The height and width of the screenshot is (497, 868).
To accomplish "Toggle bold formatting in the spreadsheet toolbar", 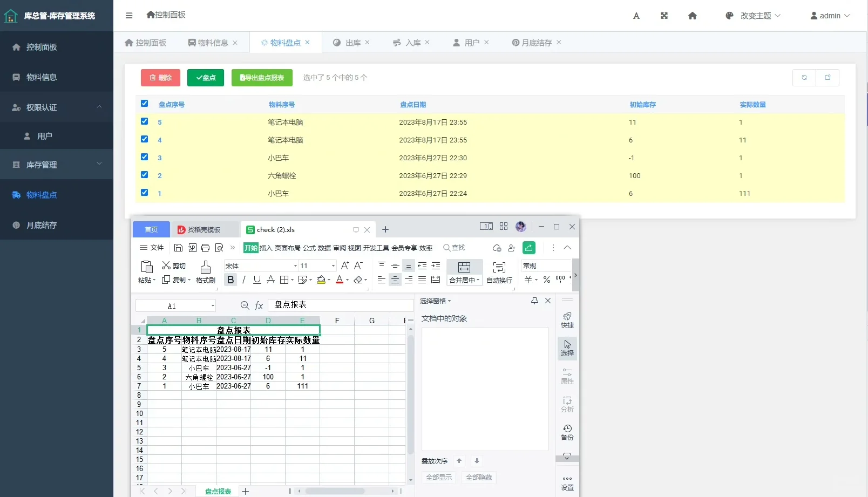I will point(230,280).
